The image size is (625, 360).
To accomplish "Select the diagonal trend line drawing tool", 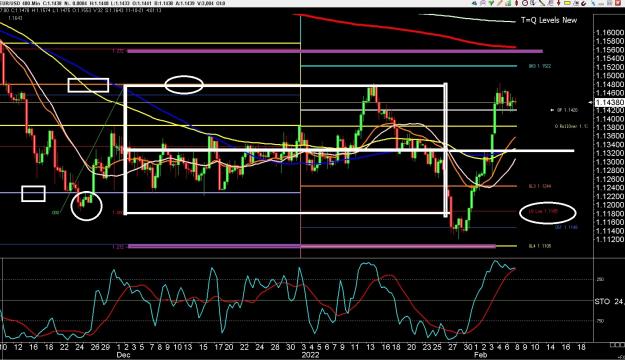I will [x=542, y=3].
